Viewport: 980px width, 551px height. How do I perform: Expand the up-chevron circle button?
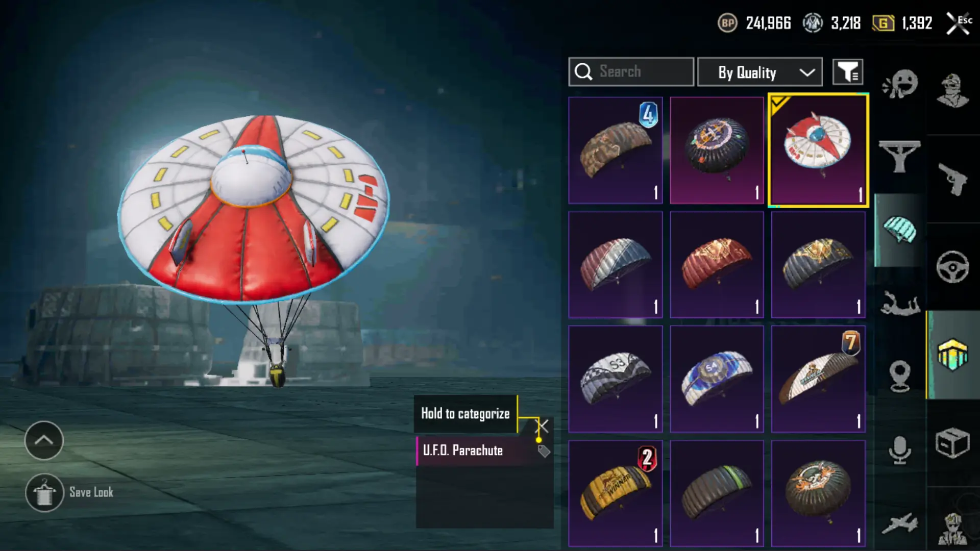click(x=44, y=440)
